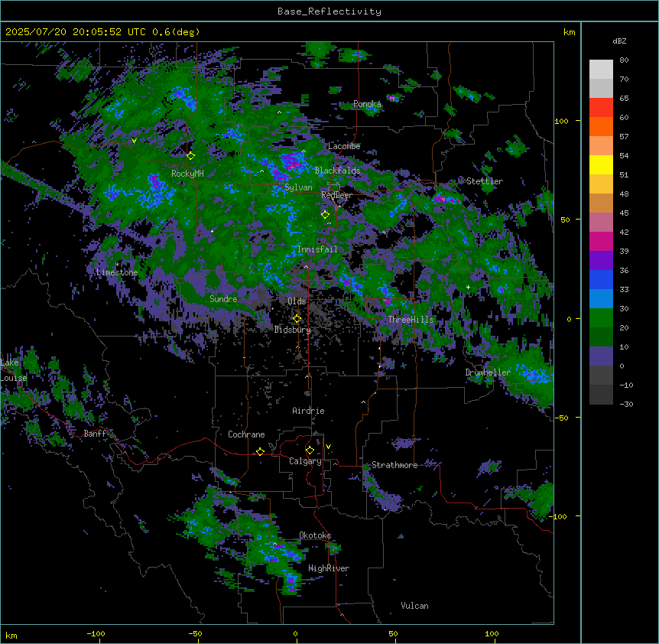
Task: Select the ThreeHills label
Action: 411,320
